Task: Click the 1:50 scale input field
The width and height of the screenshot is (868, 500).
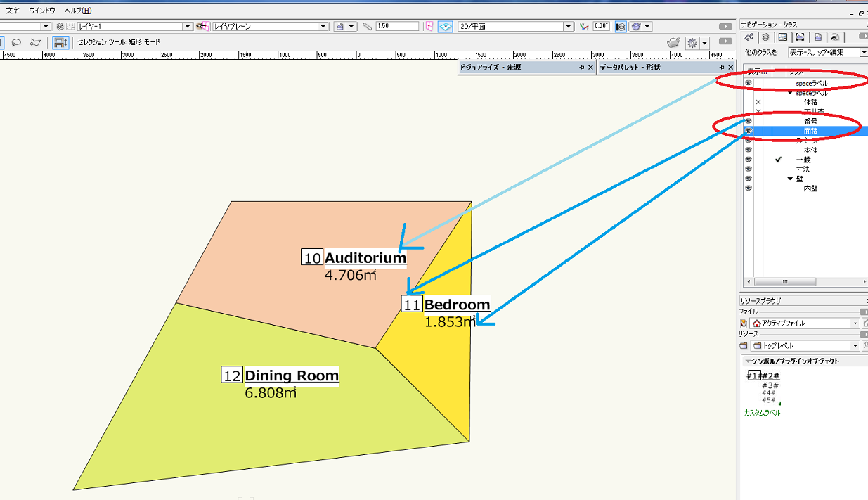Action: (x=396, y=26)
